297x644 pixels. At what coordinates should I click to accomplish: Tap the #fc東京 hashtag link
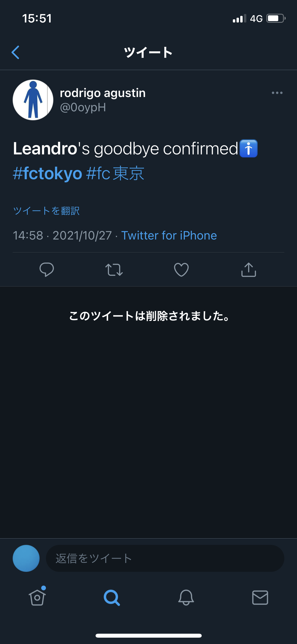pos(115,173)
